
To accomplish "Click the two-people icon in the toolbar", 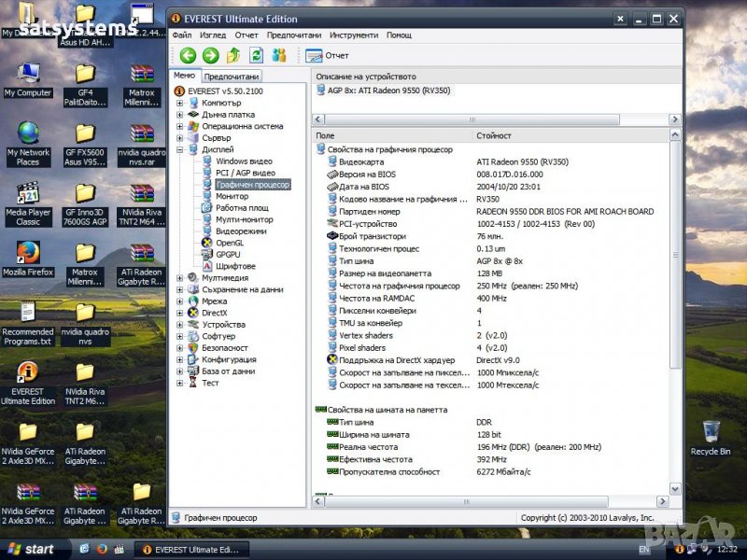I will (278, 56).
